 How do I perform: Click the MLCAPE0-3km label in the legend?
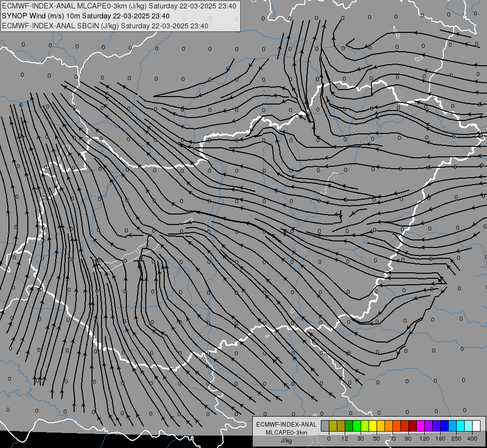[287, 433]
